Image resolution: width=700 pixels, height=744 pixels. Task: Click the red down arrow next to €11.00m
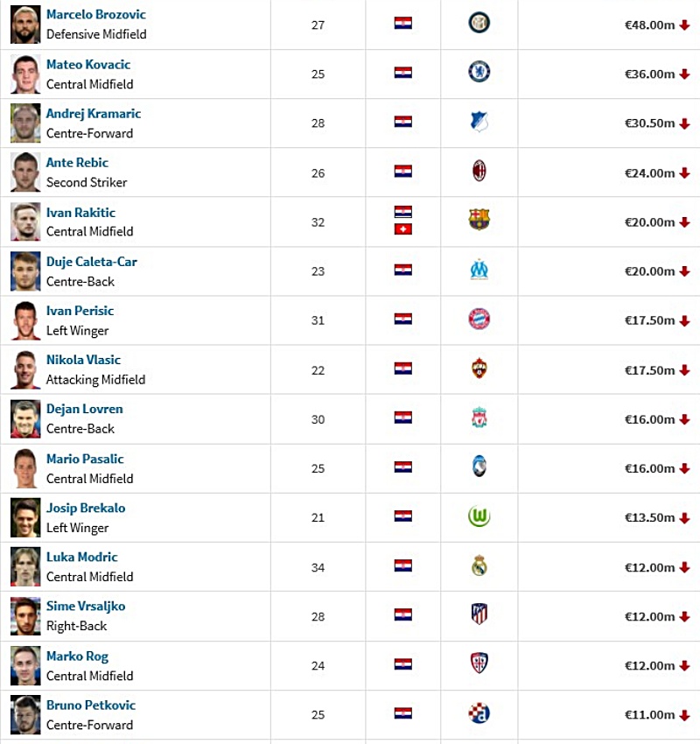tap(684, 715)
